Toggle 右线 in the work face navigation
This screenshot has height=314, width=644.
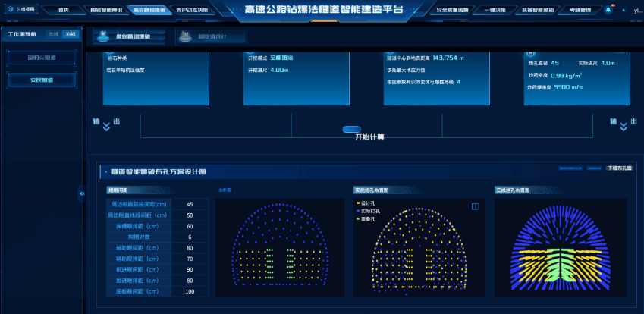(71, 35)
